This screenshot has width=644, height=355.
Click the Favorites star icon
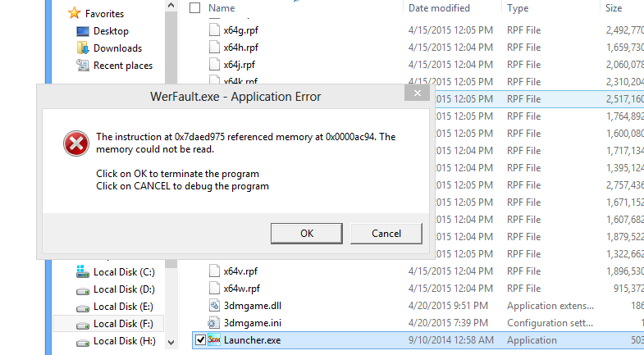point(74,13)
